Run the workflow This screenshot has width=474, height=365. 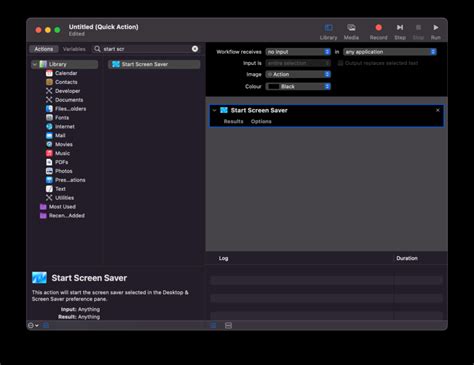[436, 32]
